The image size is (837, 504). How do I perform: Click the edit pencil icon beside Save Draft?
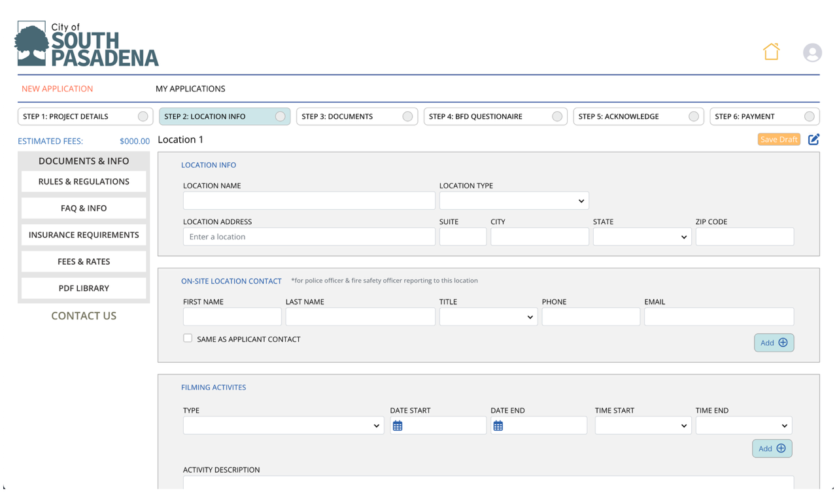pos(813,139)
